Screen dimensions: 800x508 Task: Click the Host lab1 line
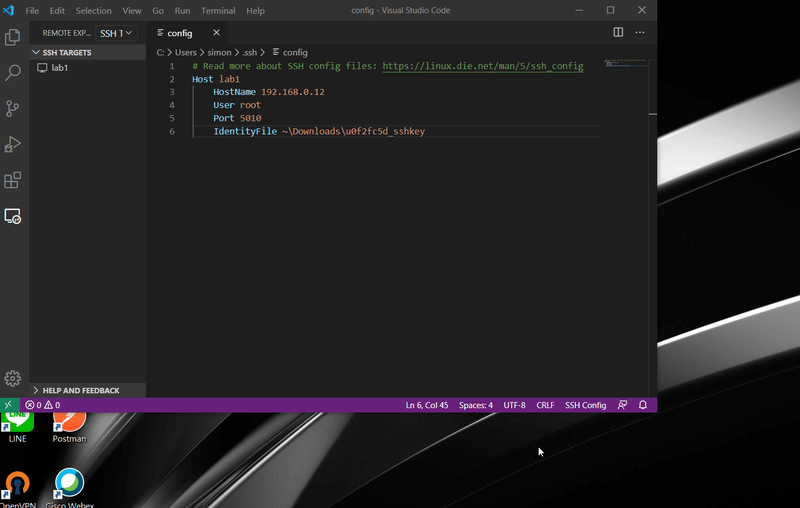point(216,79)
